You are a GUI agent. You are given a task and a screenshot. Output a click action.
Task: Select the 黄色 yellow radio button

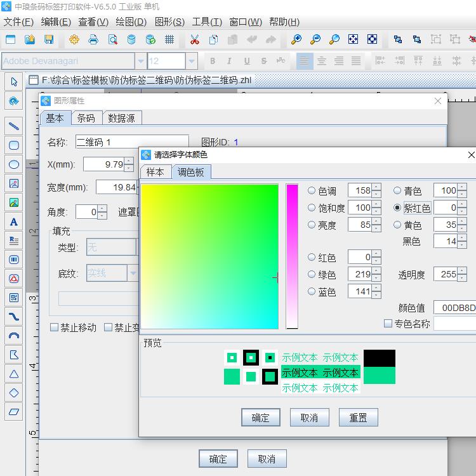click(x=397, y=225)
